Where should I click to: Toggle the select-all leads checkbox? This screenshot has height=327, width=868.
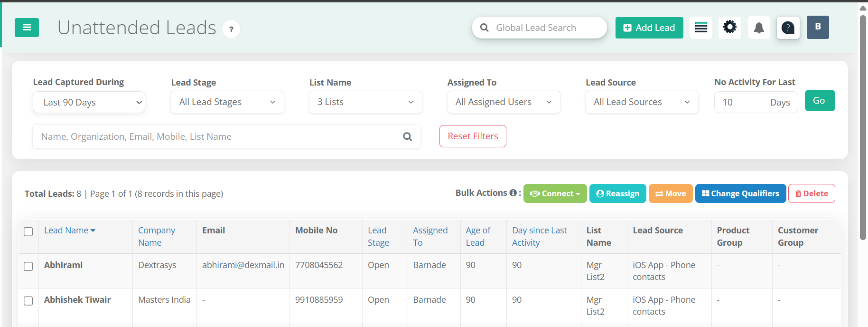[x=28, y=231]
